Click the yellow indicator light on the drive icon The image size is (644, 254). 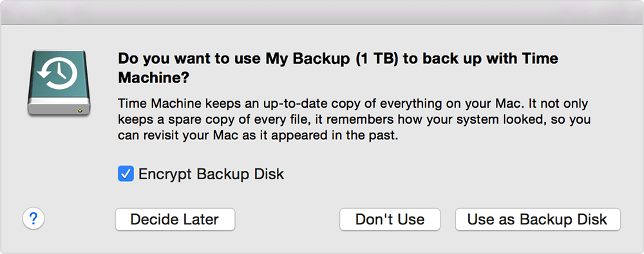tap(80, 110)
